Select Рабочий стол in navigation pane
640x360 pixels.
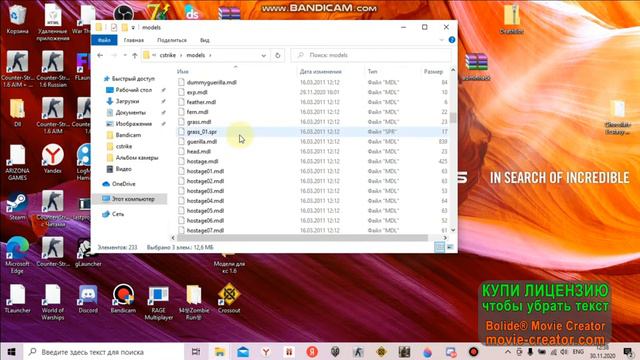point(133,90)
